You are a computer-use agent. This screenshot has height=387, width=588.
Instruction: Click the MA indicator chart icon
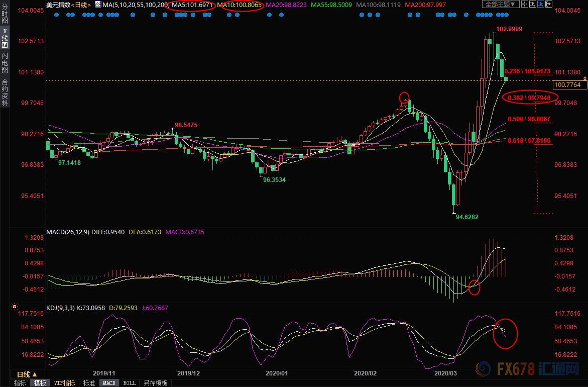coord(98,4)
